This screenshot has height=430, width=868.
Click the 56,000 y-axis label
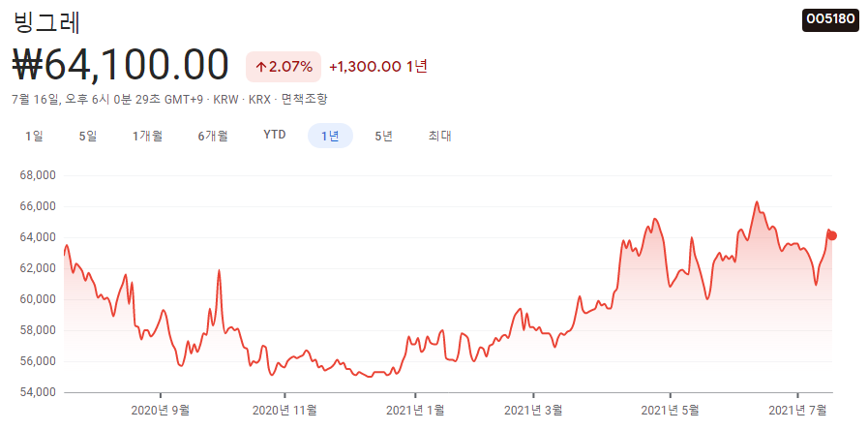pos(38,361)
